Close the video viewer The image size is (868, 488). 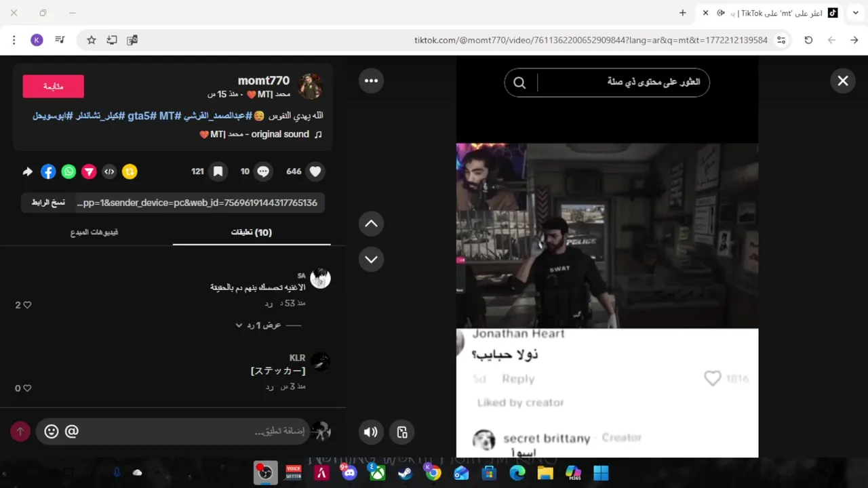(x=843, y=81)
